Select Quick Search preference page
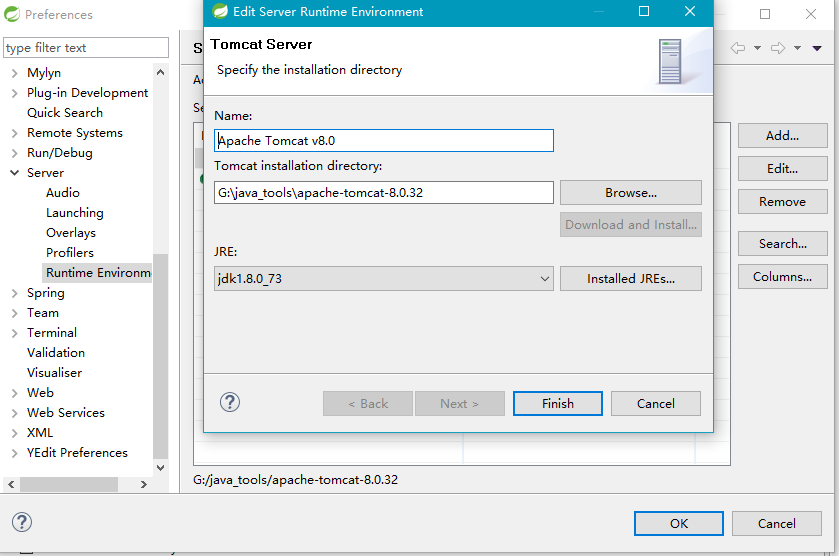The height and width of the screenshot is (556, 839). (65, 112)
